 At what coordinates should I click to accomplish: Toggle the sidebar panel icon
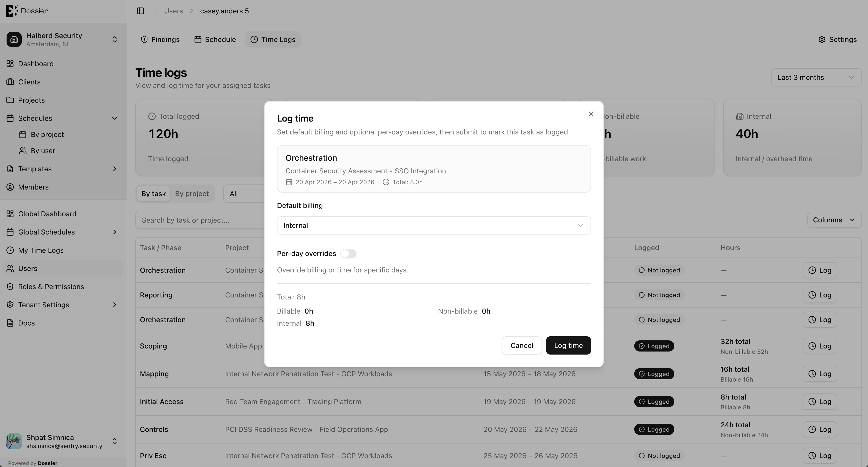click(141, 11)
